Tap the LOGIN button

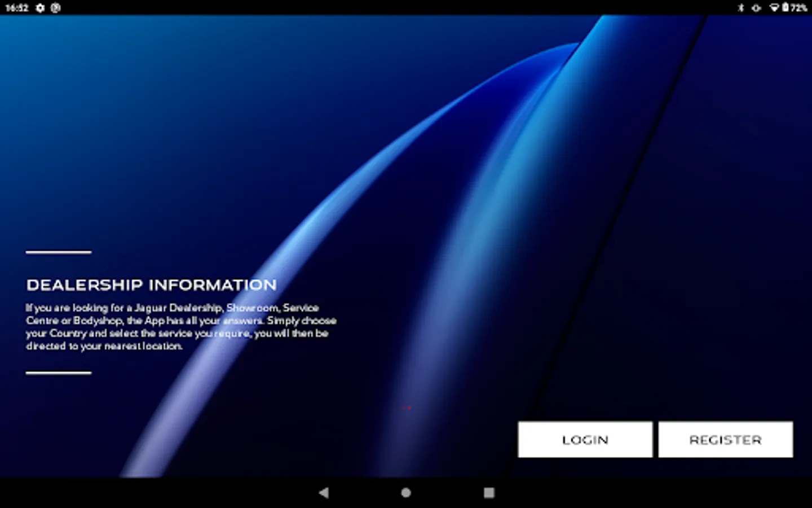click(585, 439)
